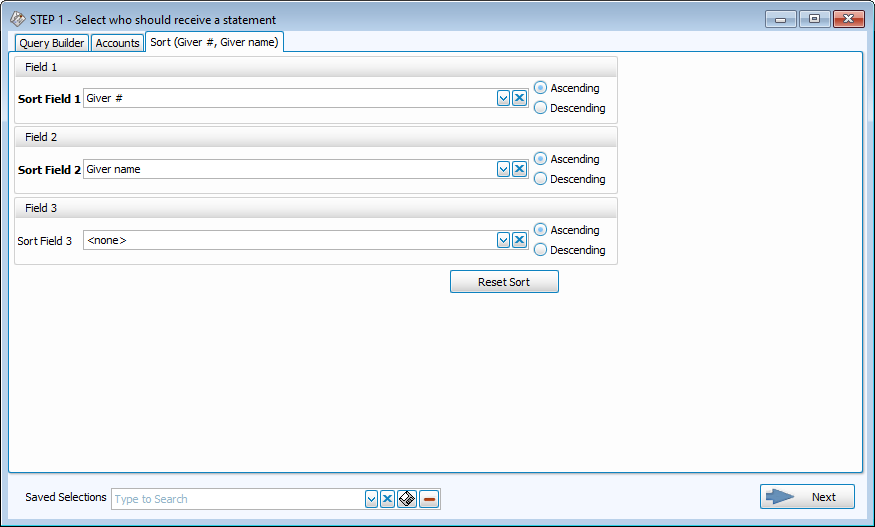Image resolution: width=875 pixels, height=527 pixels.
Task: Select Descending for Sort Field 2
Action: pyautogui.click(x=541, y=179)
